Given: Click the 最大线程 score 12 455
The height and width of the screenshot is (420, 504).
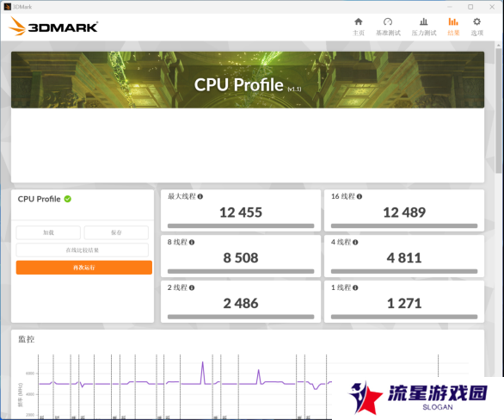Looking at the screenshot, I should [241, 213].
